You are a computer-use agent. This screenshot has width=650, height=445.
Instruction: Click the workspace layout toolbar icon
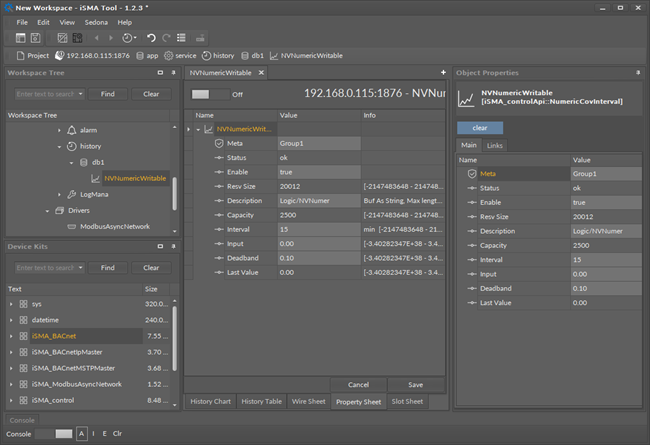[21, 38]
